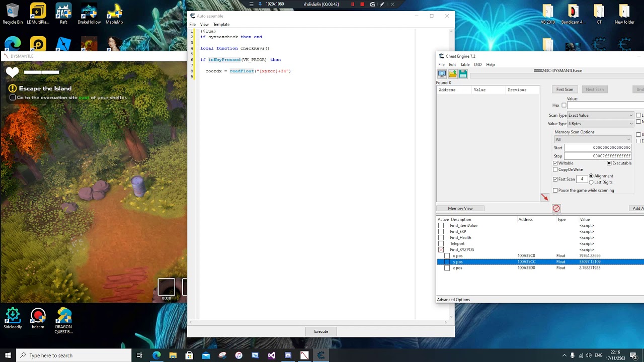Open the Cheat Engine Edit menu
The image size is (644, 362).
(452, 65)
